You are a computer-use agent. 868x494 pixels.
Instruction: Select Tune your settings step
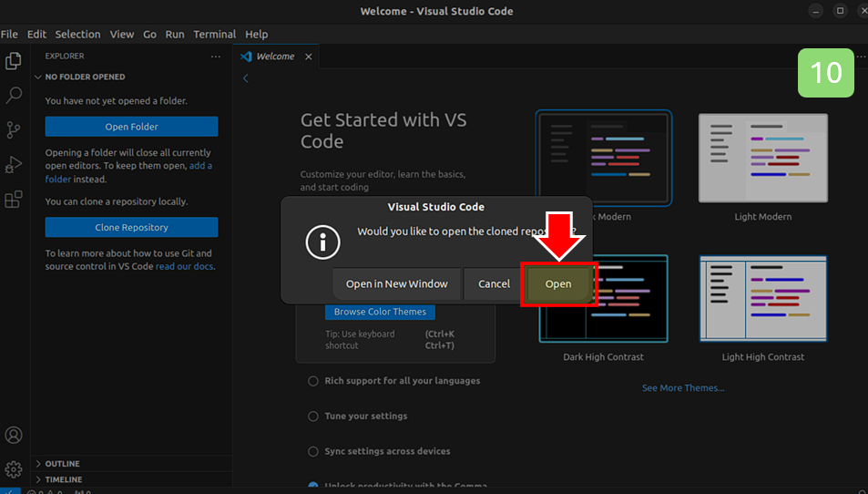[x=358, y=416]
